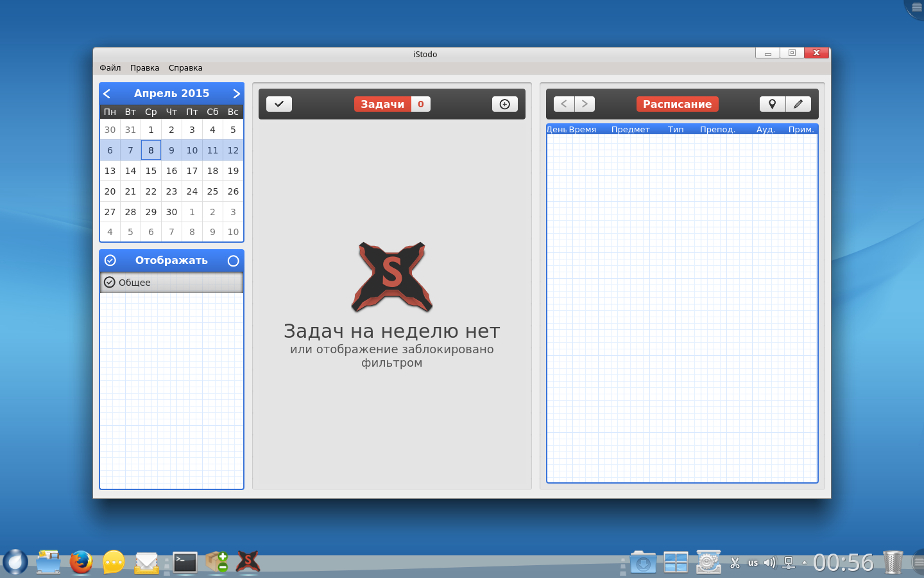This screenshot has width=924, height=578.
Task: Launch the file manager from the taskbar
Action: [48, 562]
